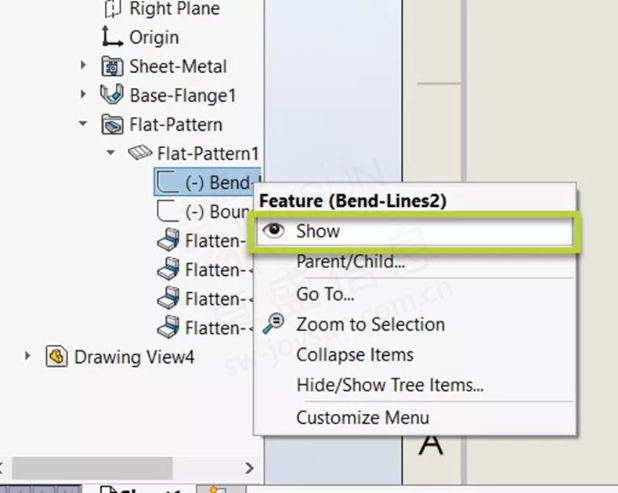Click Customize Menu entry

[362, 418]
